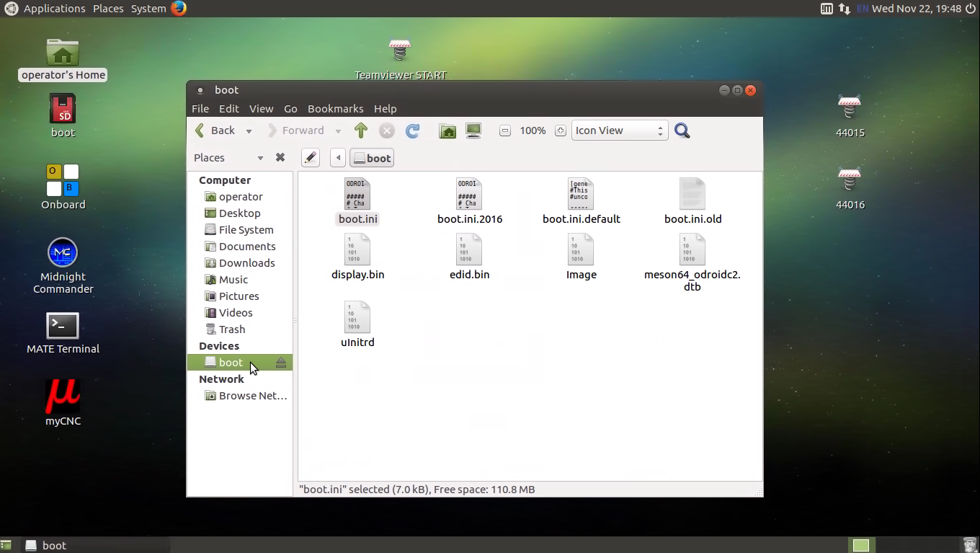Go to Home folder via toolbar icon
The height and width of the screenshot is (553, 980).
pos(447,130)
